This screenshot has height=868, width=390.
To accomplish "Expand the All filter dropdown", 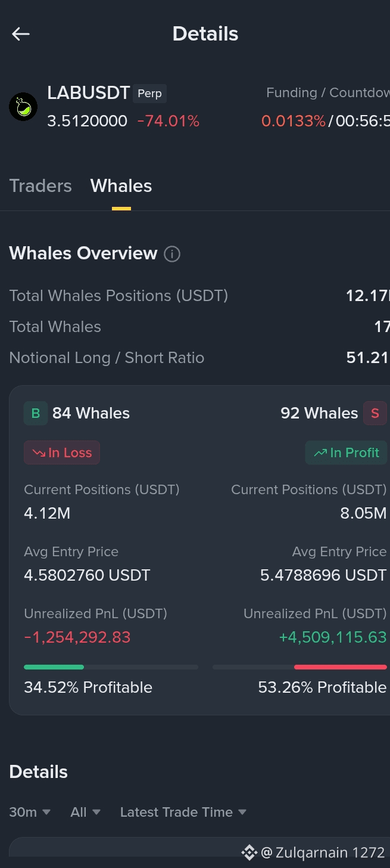I will [x=85, y=812].
